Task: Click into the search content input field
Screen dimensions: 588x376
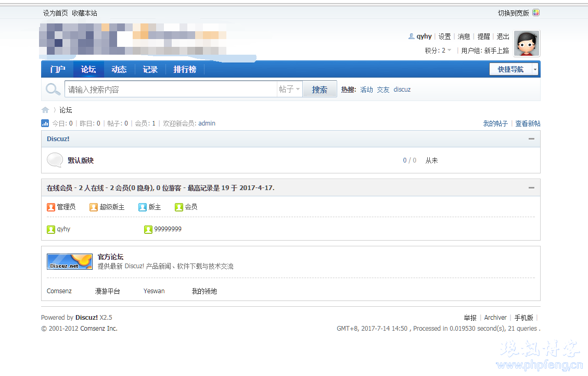Action: (x=171, y=89)
